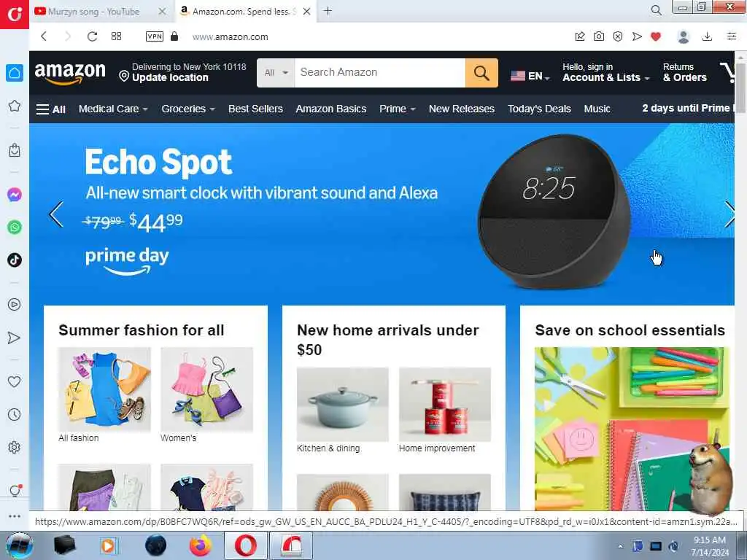Click the Update location link
This screenshot has height=560, width=747.
coord(170,77)
